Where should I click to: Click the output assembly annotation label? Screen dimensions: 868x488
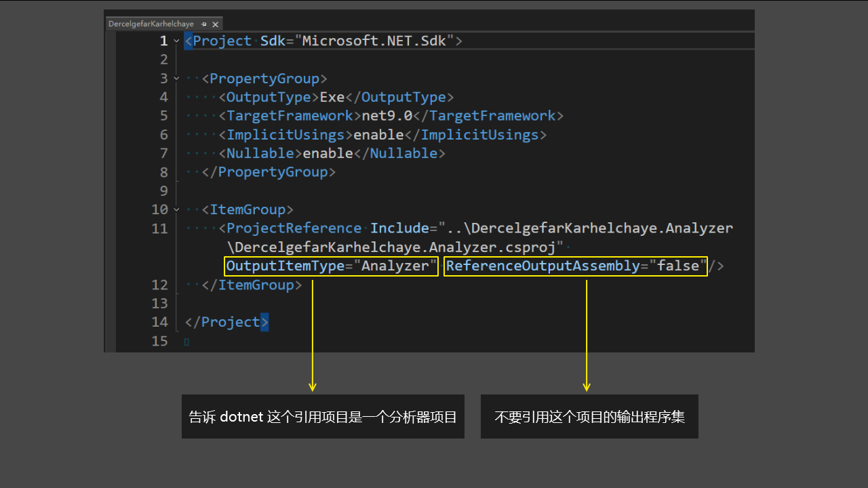click(x=589, y=416)
